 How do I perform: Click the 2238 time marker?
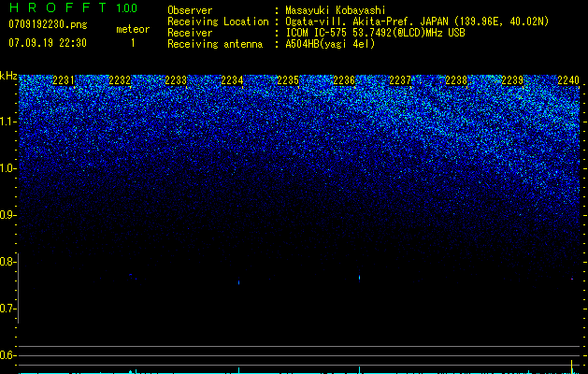pos(456,80)
